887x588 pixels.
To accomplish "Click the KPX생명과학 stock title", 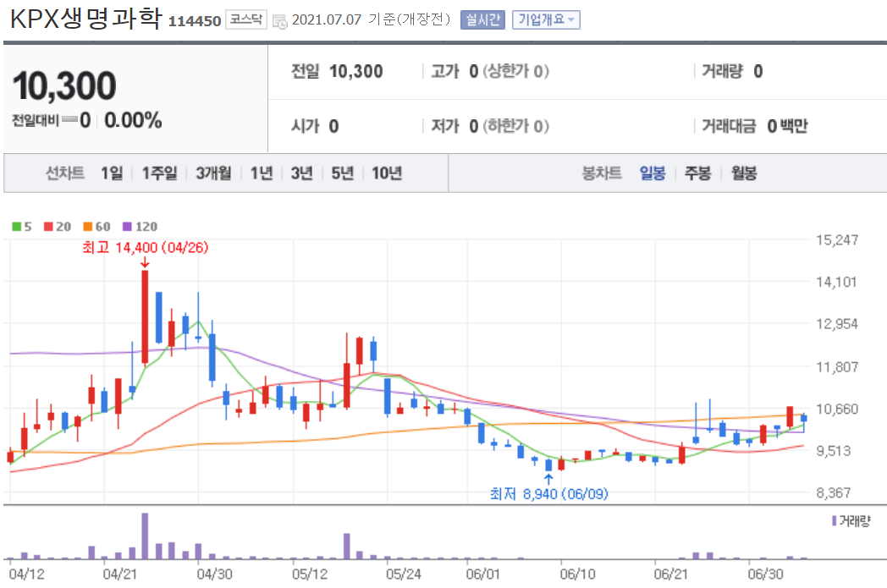I will pyautogui.click(x=85, y=19).
